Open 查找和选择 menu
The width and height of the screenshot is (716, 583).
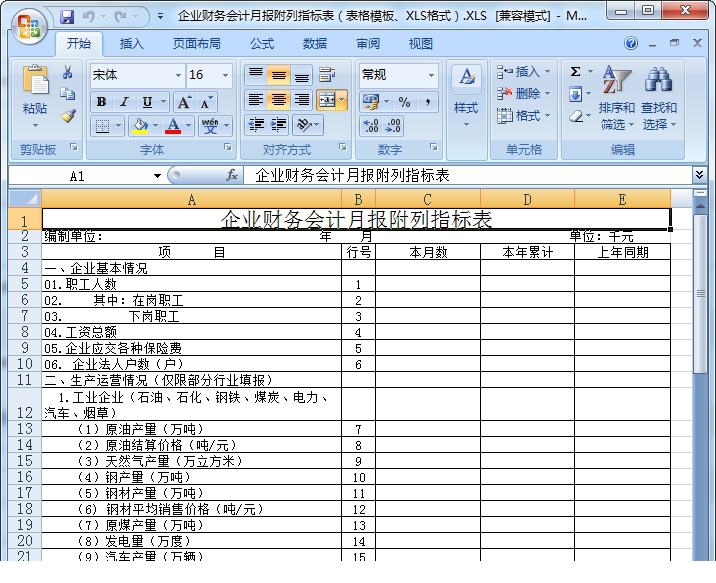click(x=659, y=97)
